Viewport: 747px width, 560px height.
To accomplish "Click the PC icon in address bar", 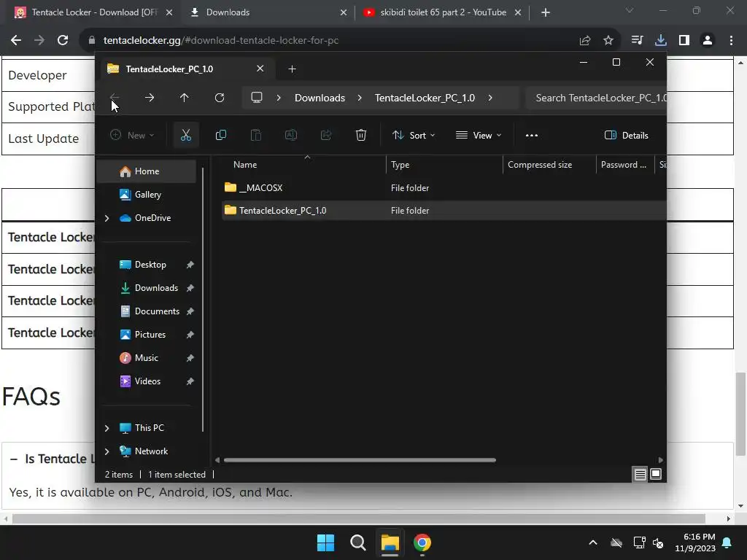I will (257, 98).
